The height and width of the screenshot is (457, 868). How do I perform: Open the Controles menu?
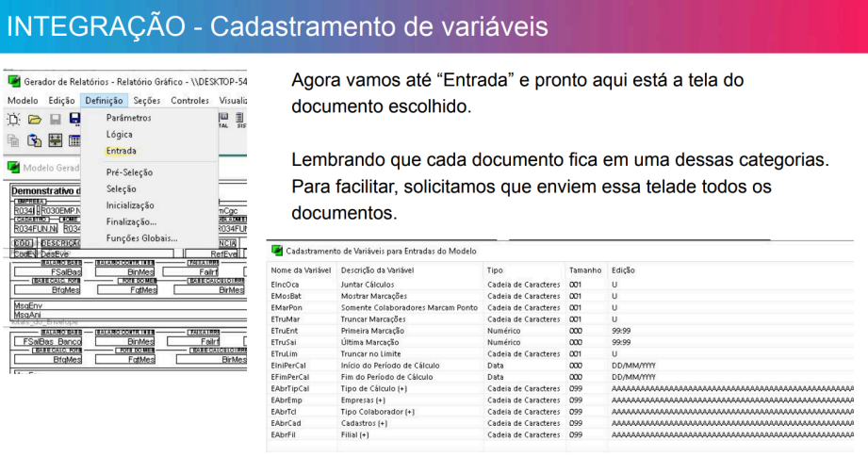click(189, 100)
